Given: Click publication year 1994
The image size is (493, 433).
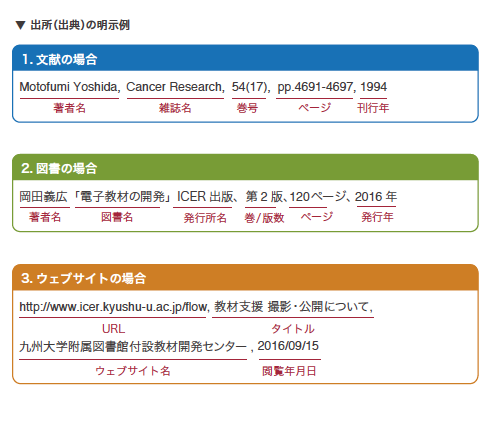Looking at the screenshot, I should pos(373,87).
